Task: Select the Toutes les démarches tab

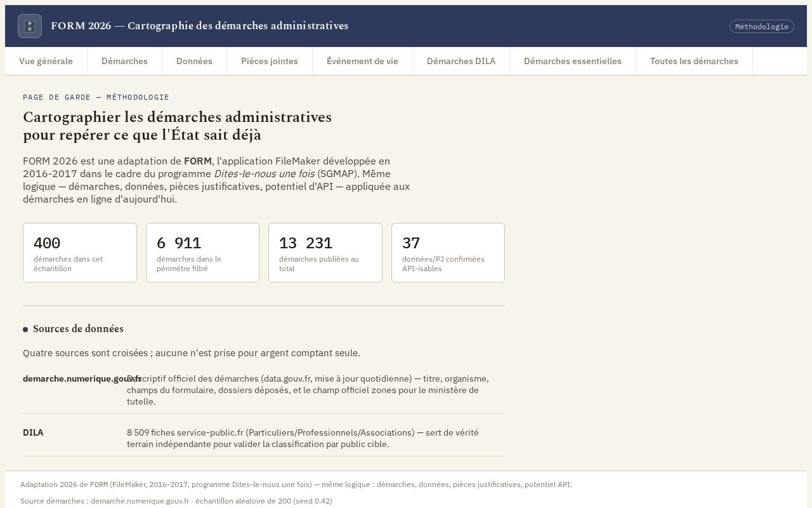Action: [694, 61]
